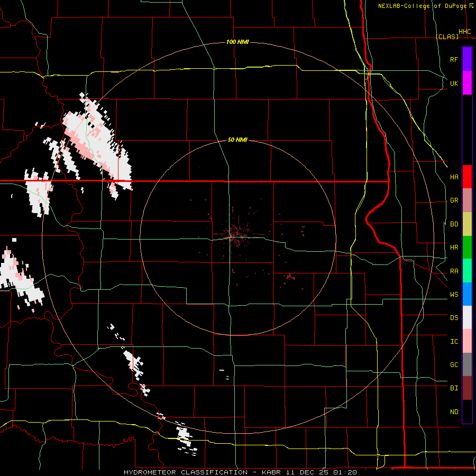Screen dimensions: 476x476
Task: Click the 11 DEC 25 date text
Action: (x=307, y=472)
